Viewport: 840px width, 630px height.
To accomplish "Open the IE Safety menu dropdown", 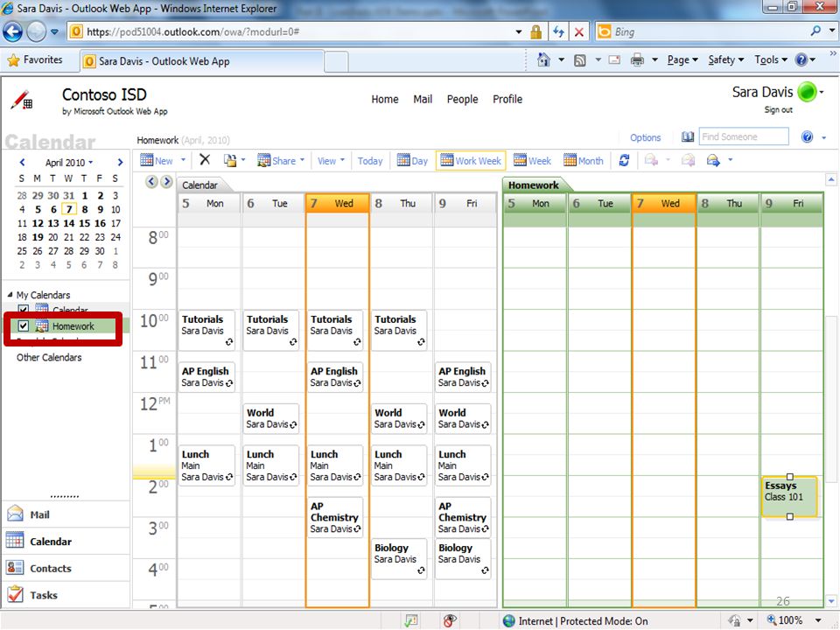I will (x=726, y=60).
